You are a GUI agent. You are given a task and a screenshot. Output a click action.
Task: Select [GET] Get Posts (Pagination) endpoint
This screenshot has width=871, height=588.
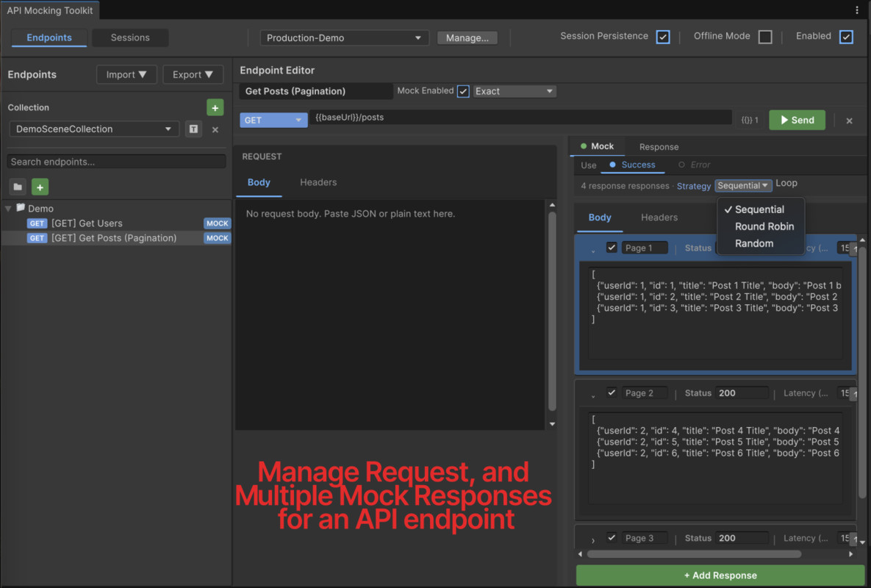click(x=117, y=237)
